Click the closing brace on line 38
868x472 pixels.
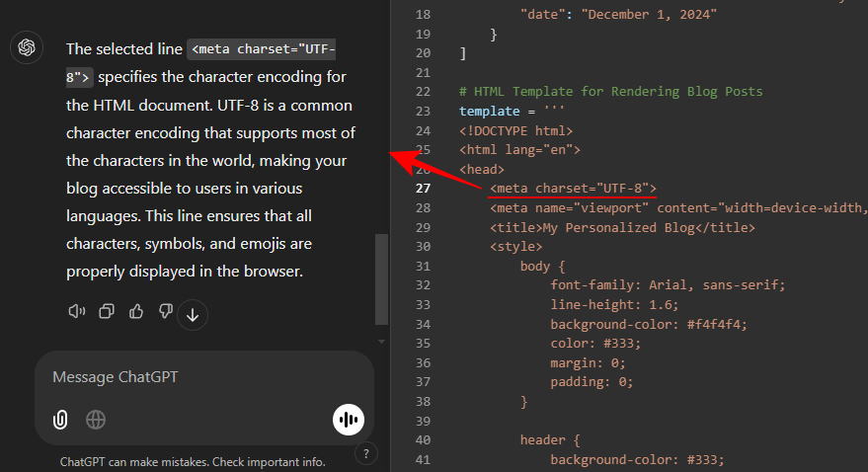pyautogui.click(x=523, y=402)
